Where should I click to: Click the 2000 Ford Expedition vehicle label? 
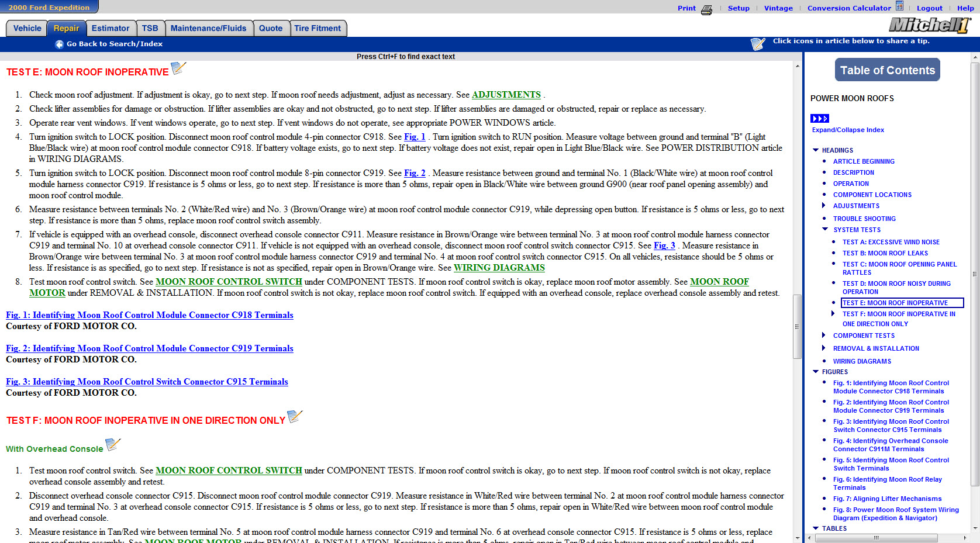[x=49, y=8]
